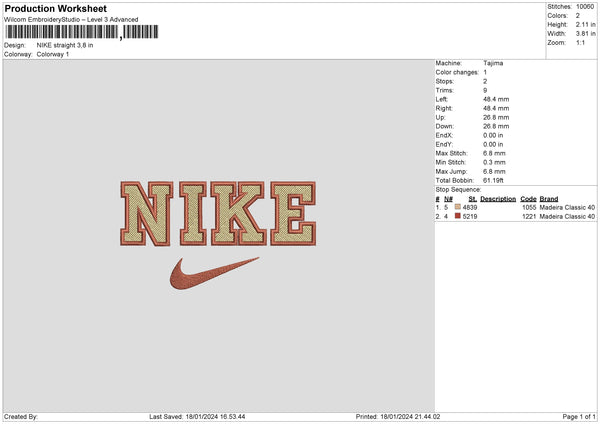This screenshot has width=600, height=424.
Task: Click 'Madeira Classic 40' in stop row 1
Action: 567,207
